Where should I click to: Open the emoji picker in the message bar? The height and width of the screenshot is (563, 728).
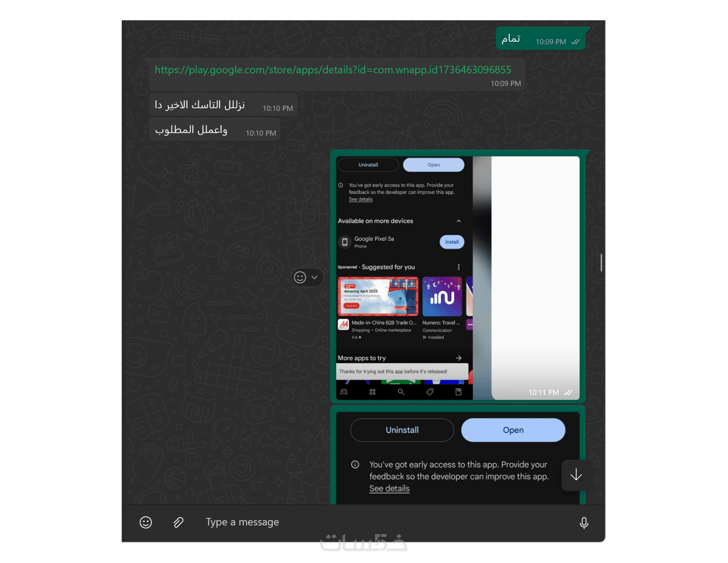[x=145, y=522]
